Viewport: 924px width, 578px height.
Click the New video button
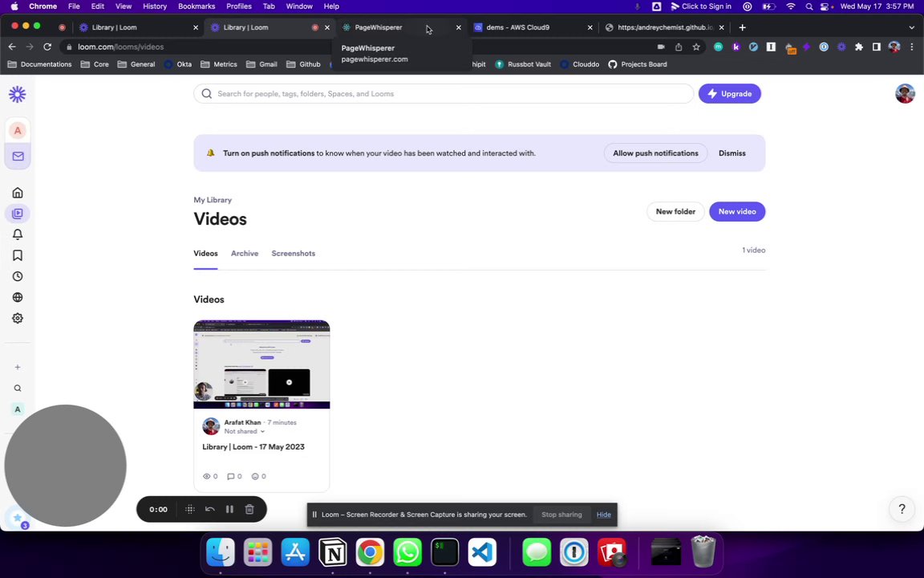737,212
